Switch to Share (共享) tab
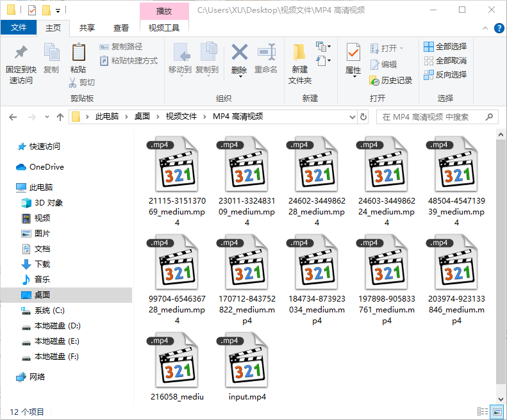 (87, 28)
